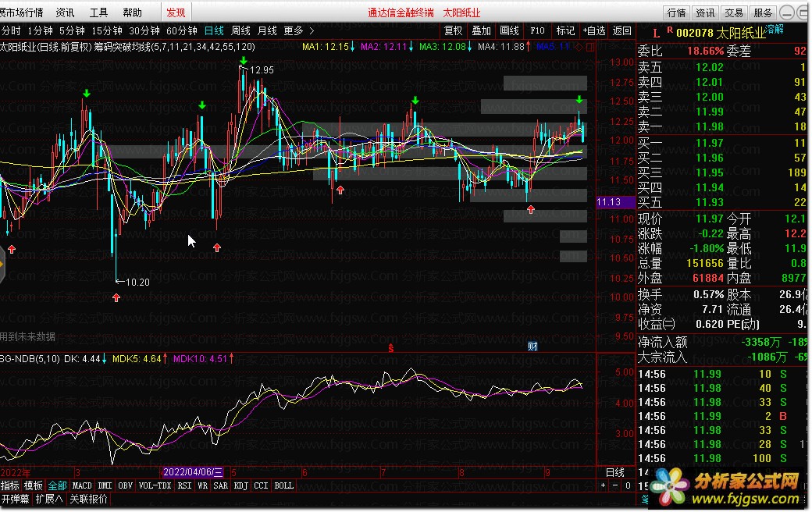
Task: Click the red 发现 tab
Action: pyautogui.click(x=176, y=12)
